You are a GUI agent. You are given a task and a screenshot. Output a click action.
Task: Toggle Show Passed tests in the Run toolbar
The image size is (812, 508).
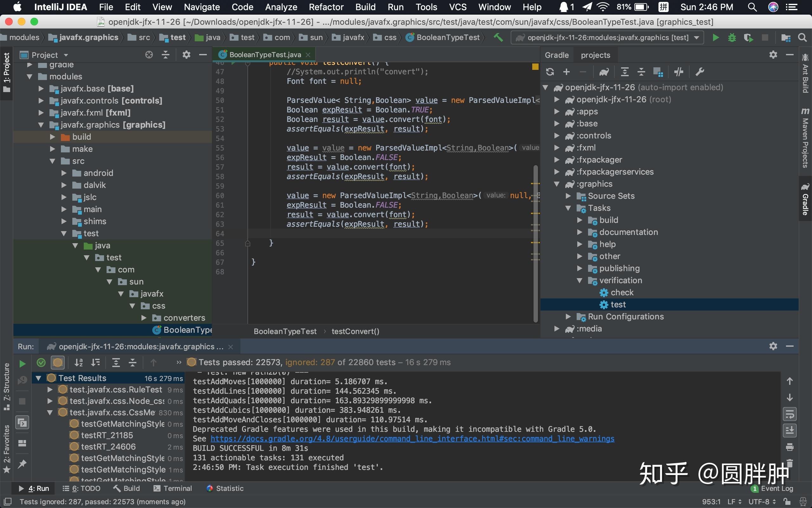pos(41,363)
